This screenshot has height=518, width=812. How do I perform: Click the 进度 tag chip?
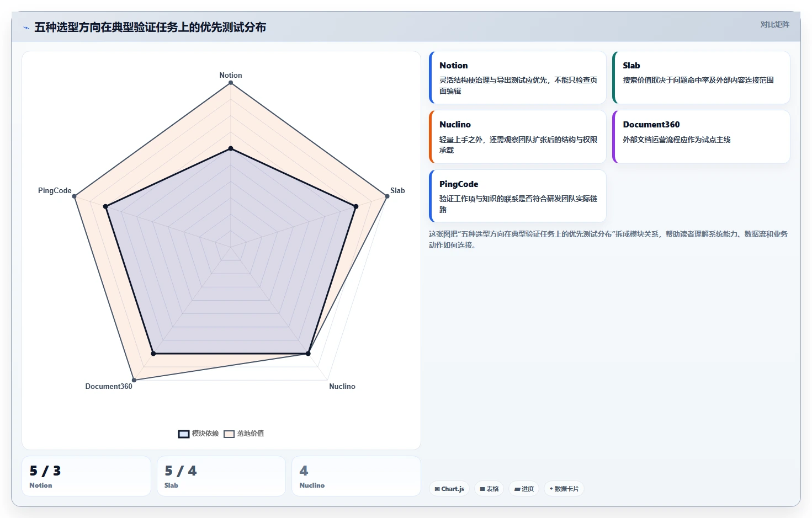pyautogui.click(x=524, y=489)
